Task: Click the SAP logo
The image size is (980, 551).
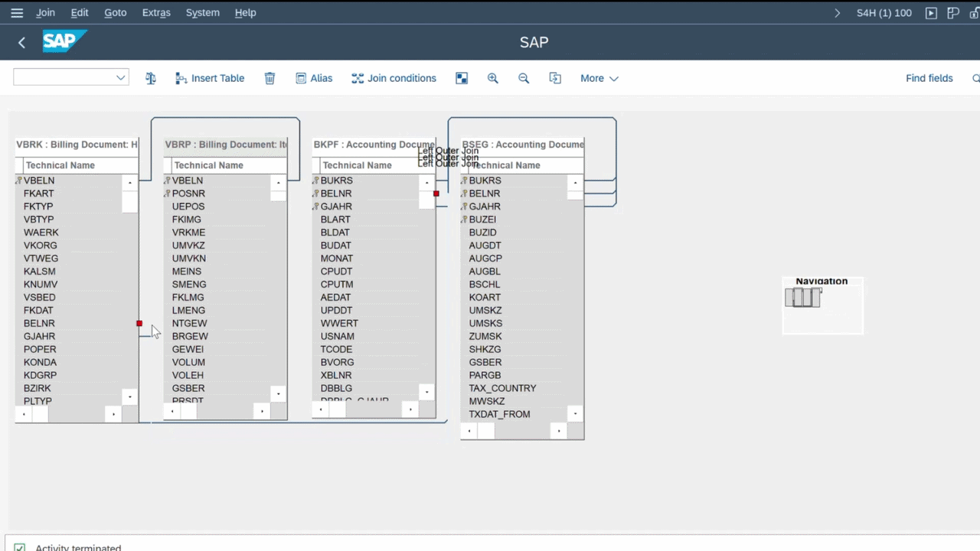Action: [64, 41]
